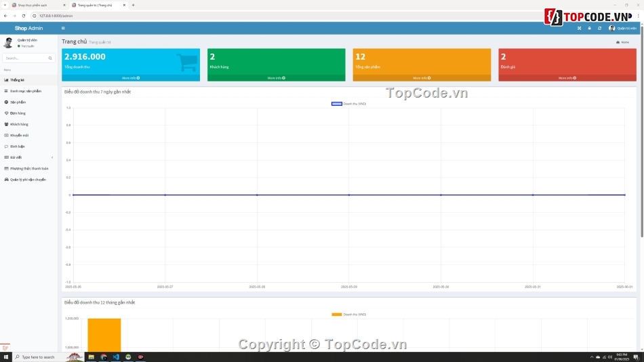Click More info under Tổng sản phẩm
Screen dimensions: 644x362
coord(422,78)
